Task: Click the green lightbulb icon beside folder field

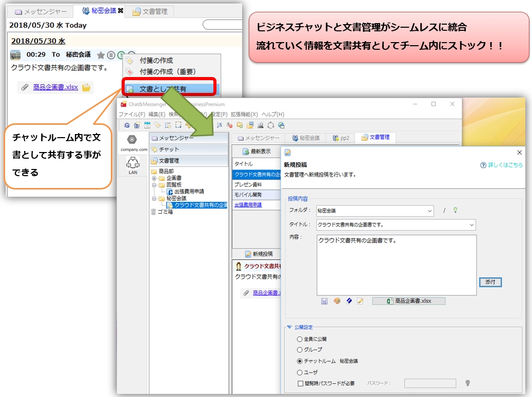Action: pyautogui.click(x=455, y=210)
